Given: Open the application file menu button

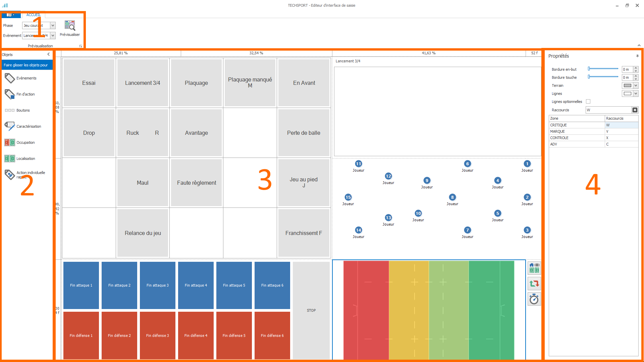Looking at the screenshot, I should [x=10, y=15].
